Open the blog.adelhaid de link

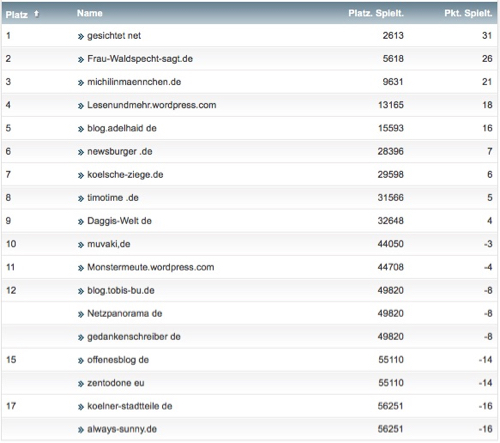point(122,128)
